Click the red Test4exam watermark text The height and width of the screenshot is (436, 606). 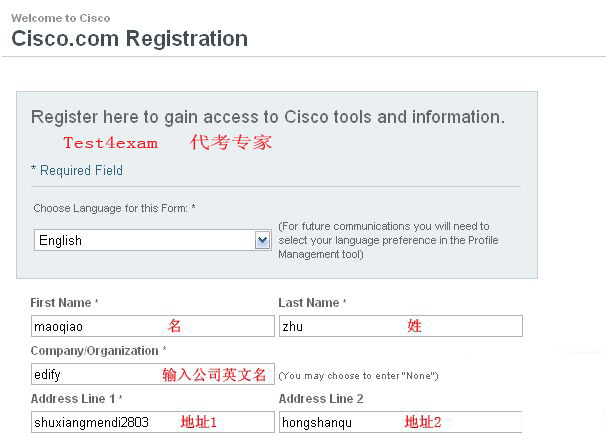110,143
